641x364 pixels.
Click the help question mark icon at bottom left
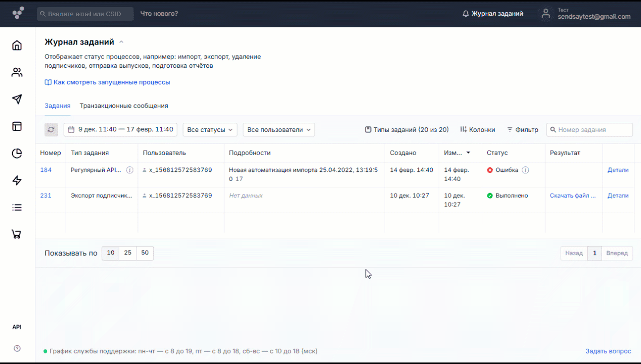tap(17, 348)
